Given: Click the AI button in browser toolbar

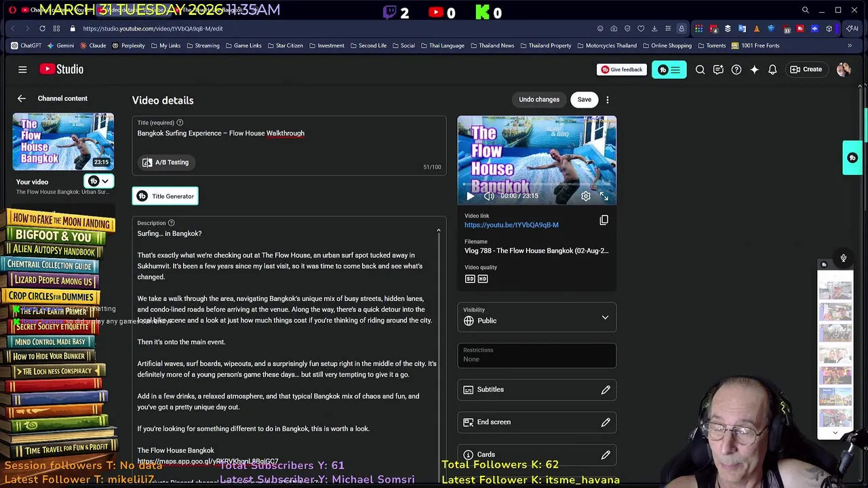Looking at the screenshot, I should (852, 28).
